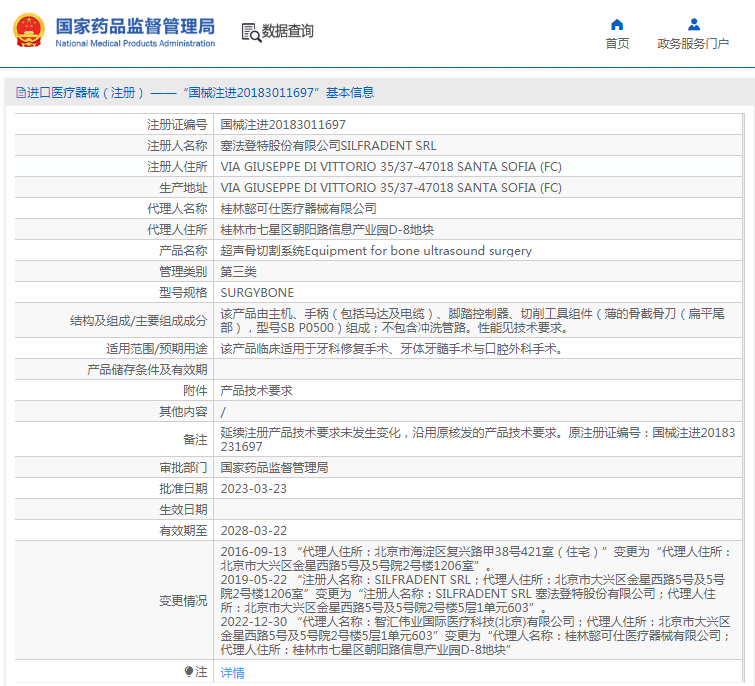Click the 首页 home icon
Image resolution: width=755 pixels, height=686 pixels.
617,25
